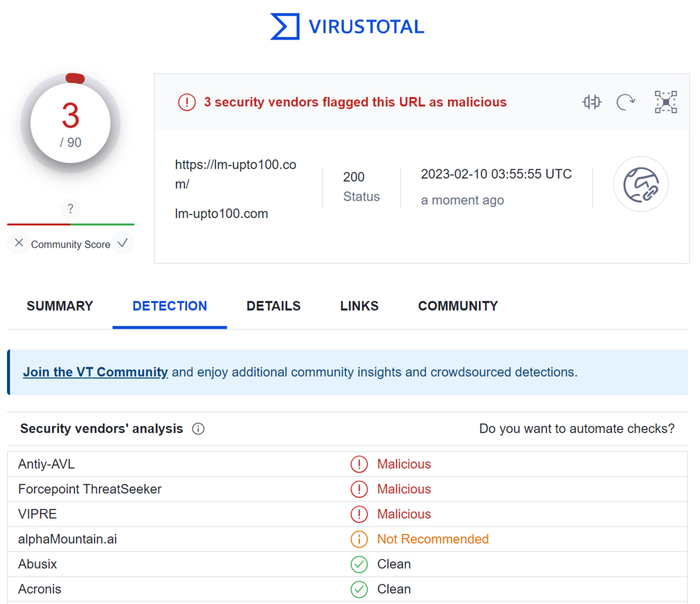Click the malicious icon for Forcepoint ThreatSeeker
The image size is (700, 604).
click(x=359, y=489)
